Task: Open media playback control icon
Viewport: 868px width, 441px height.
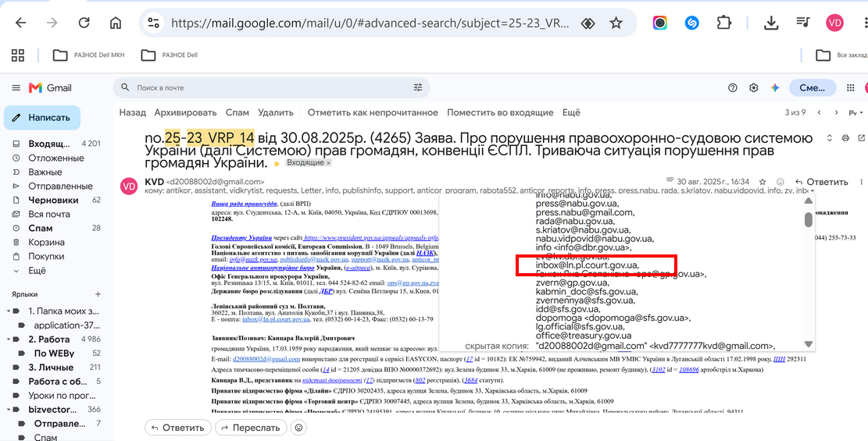Action: click(802, 23)
